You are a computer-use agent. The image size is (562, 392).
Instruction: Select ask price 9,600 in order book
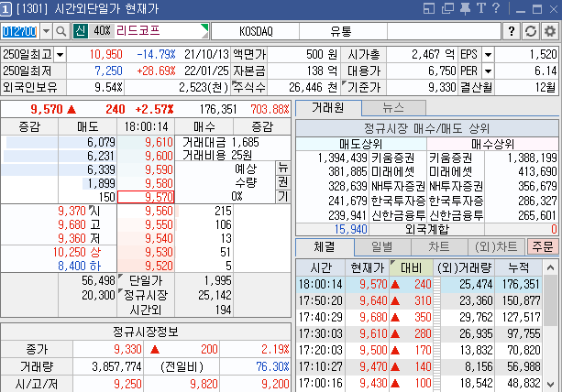tap(146, 156)
